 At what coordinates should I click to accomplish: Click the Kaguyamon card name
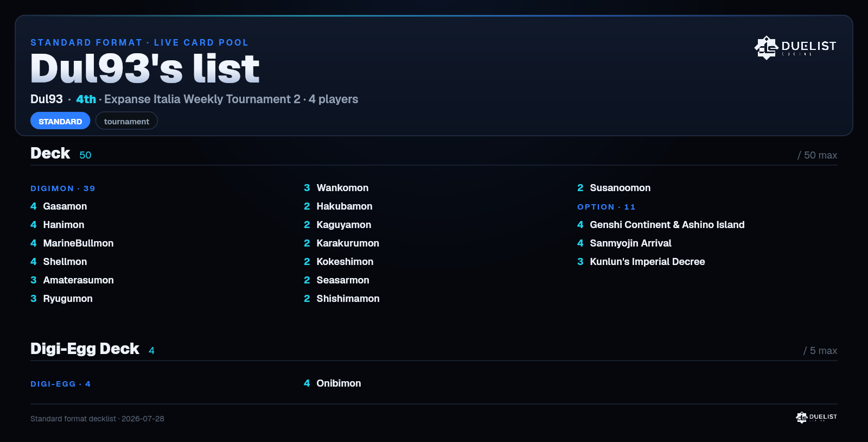pyautogui.click(x=344, y=225)
